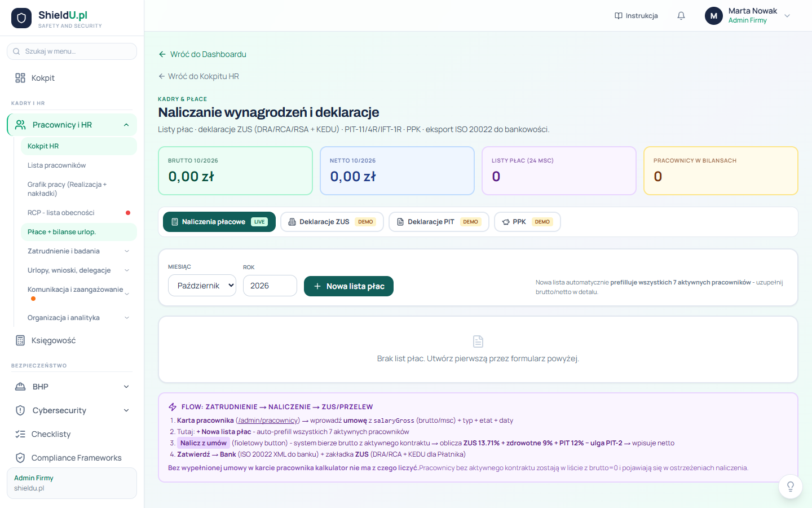
Task: Select the PPK tab
Action: tap(527, 222)
